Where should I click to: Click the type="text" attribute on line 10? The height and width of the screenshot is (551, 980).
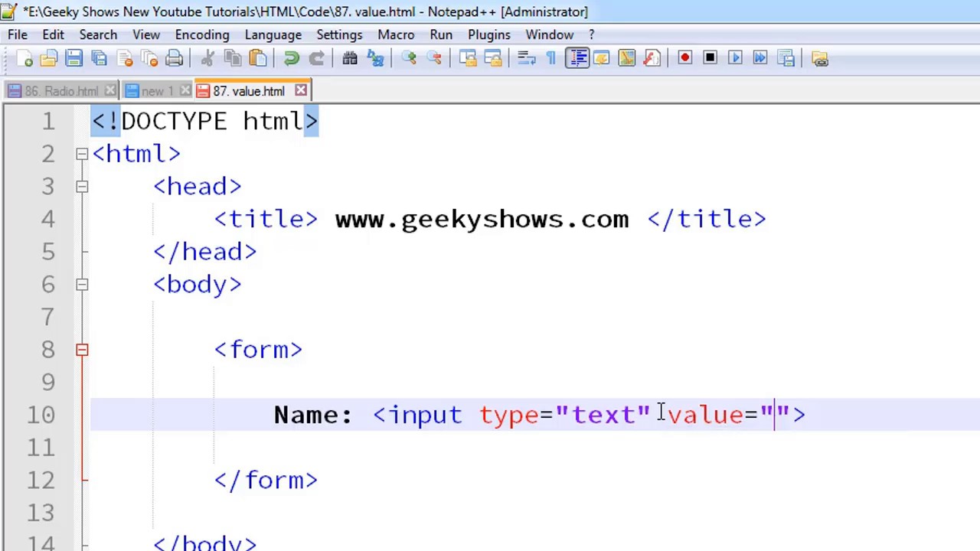[564, 415]
